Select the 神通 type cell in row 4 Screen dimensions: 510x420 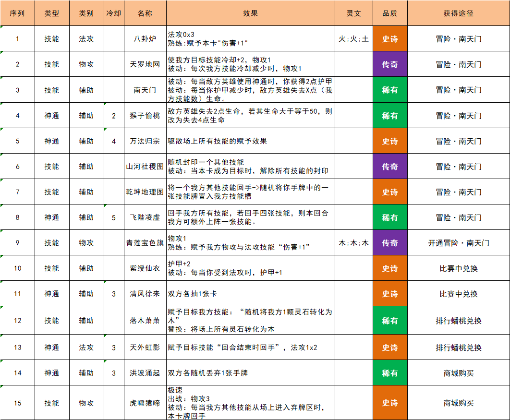52,115
